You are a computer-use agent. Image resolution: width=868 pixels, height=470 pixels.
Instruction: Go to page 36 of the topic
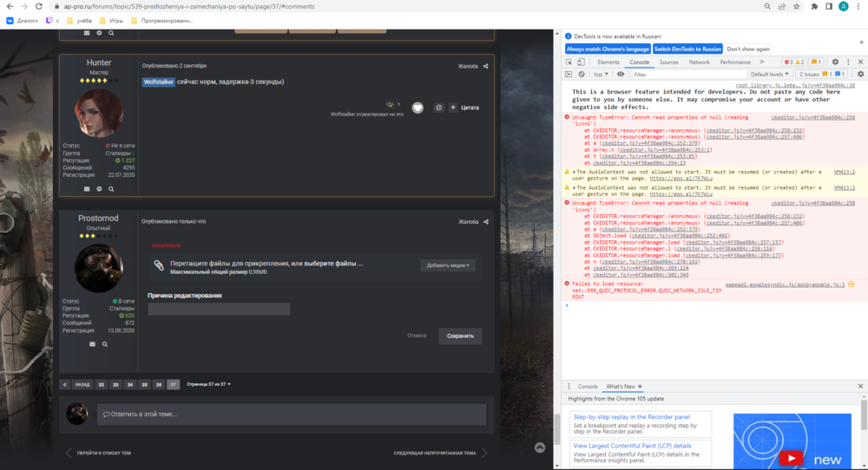point(159,384)
